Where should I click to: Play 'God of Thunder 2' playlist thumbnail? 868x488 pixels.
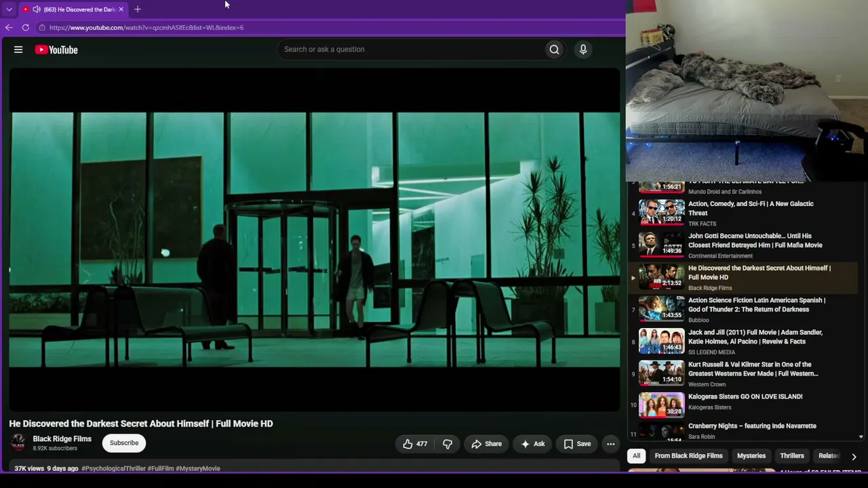point(661,308)
